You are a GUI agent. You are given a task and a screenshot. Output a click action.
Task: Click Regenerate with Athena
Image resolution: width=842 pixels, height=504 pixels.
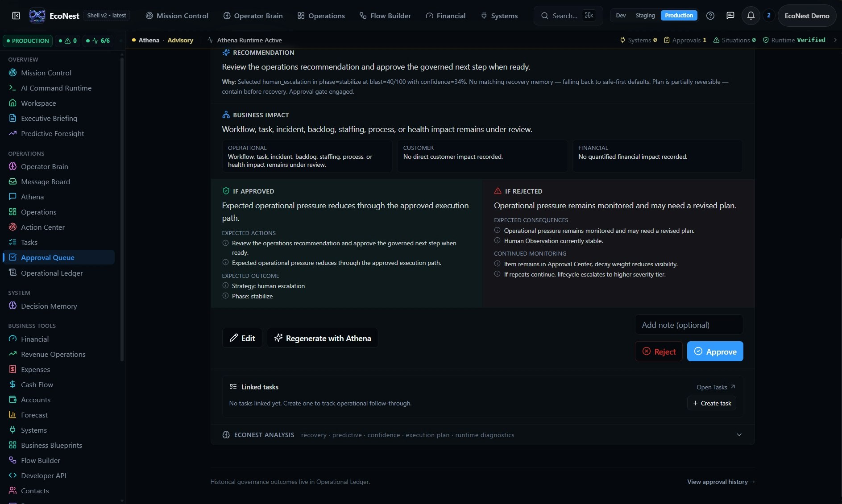click(x=323, y=338)
